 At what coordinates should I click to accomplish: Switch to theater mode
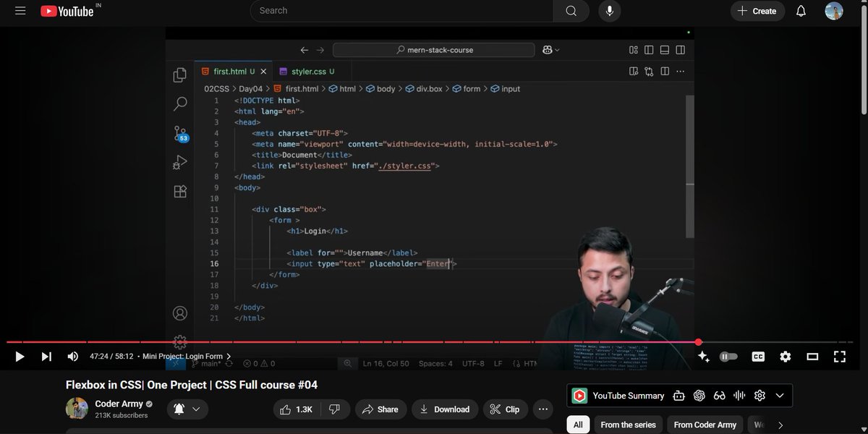point(812,356)
